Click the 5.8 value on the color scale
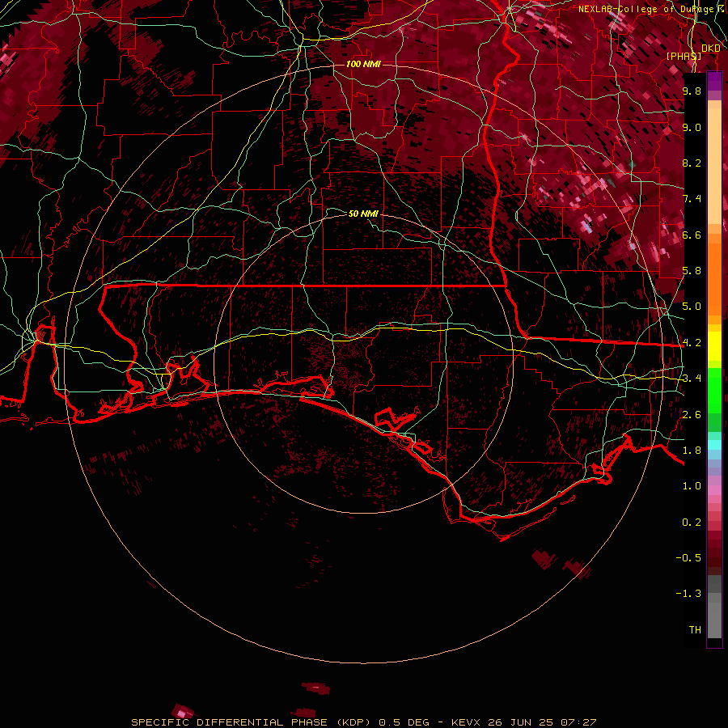This screenshot has width=728, height=728. click(x=692, y=271)
